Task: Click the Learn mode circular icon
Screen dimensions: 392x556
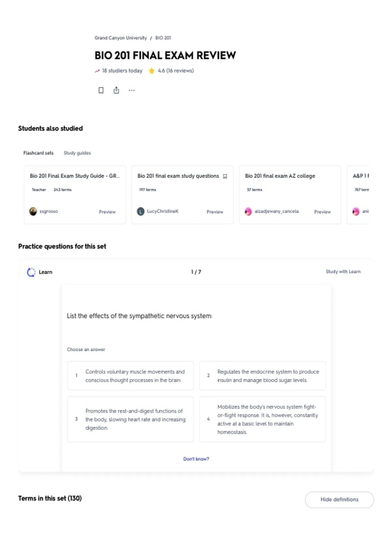Action: (31, 272)
